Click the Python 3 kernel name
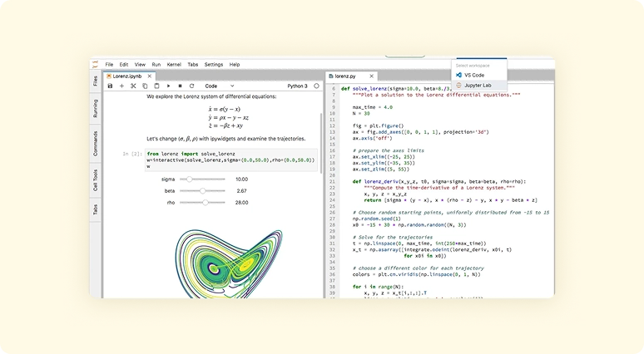 pos(297,86)
